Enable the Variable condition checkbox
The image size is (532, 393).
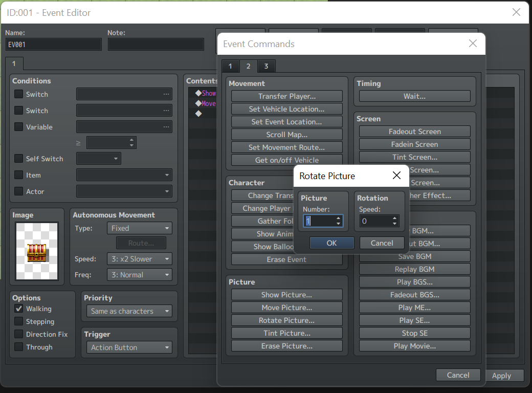pos(18,126)
